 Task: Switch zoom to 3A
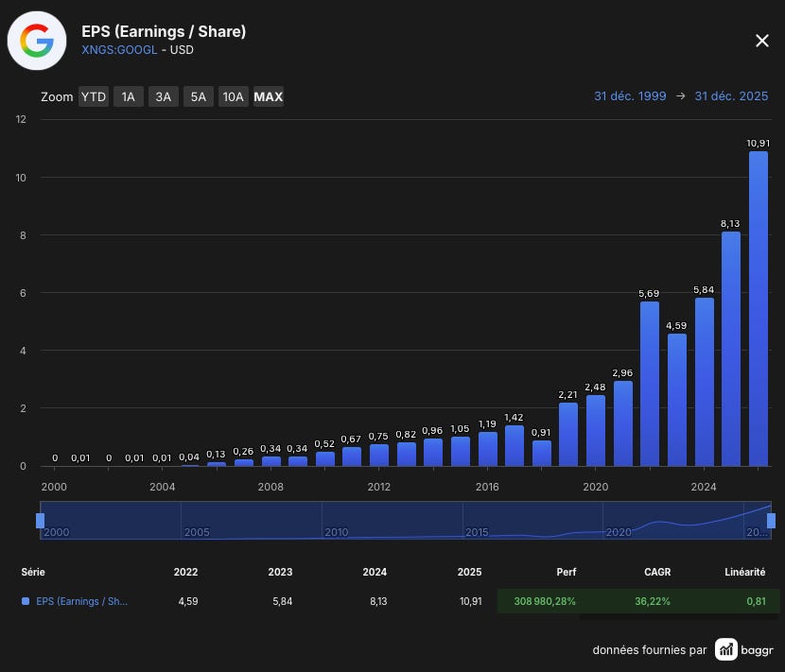click(x=164, y=96)
